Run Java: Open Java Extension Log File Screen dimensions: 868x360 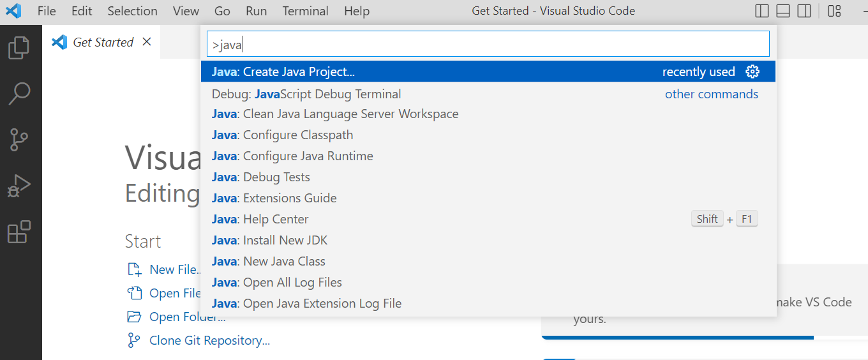tap(488, 303)
